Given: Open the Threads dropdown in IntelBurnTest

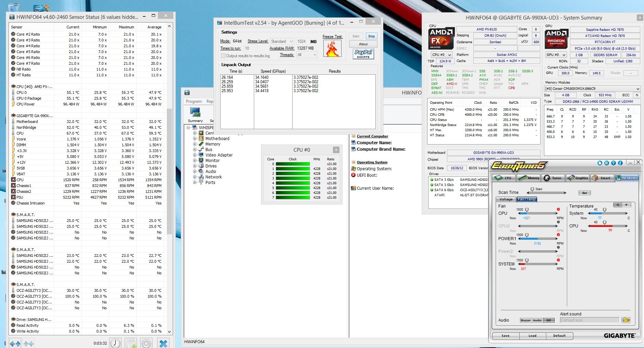Looking at the screenshot, I should tap(307, 55).
